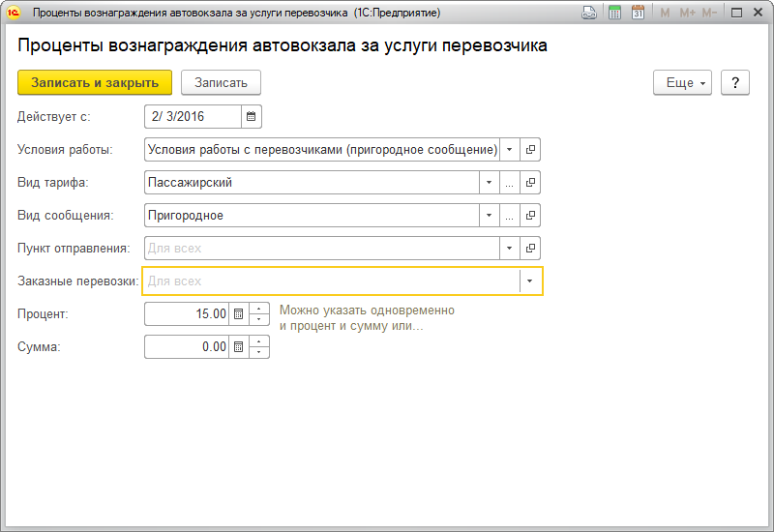Click the Записать и закрыть button
This screenshot has width=774, height=532.
coord(95,83)
